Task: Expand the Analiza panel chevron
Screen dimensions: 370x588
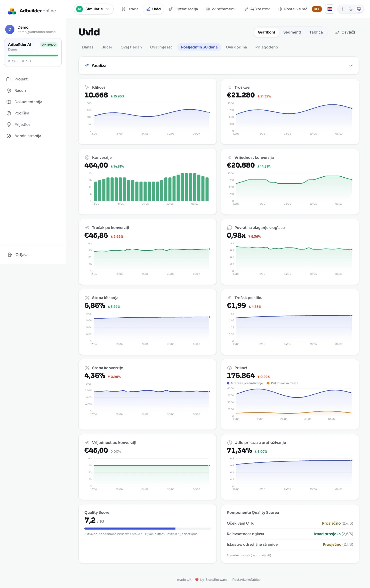Action: [350, 65]
